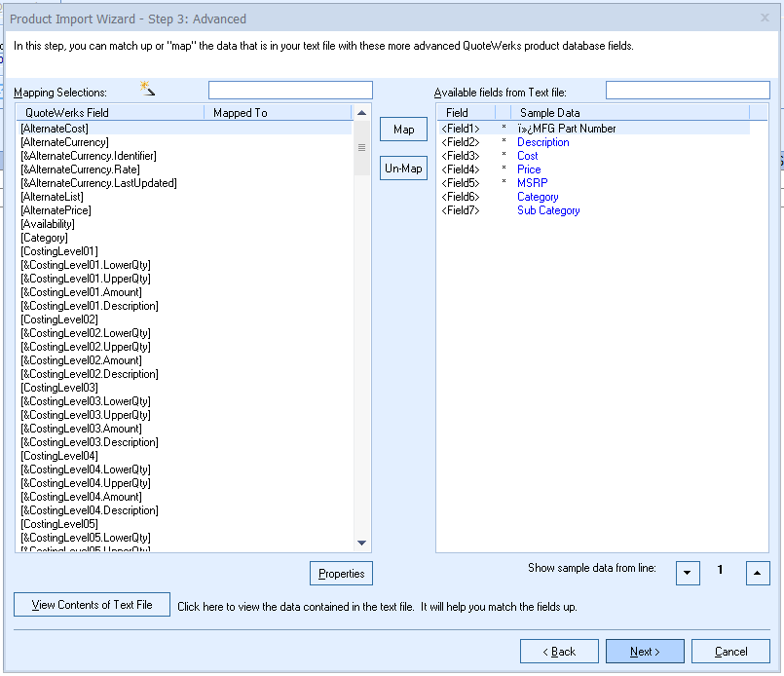
Task: Decrease sample data line number
Action: coord(688,572)
